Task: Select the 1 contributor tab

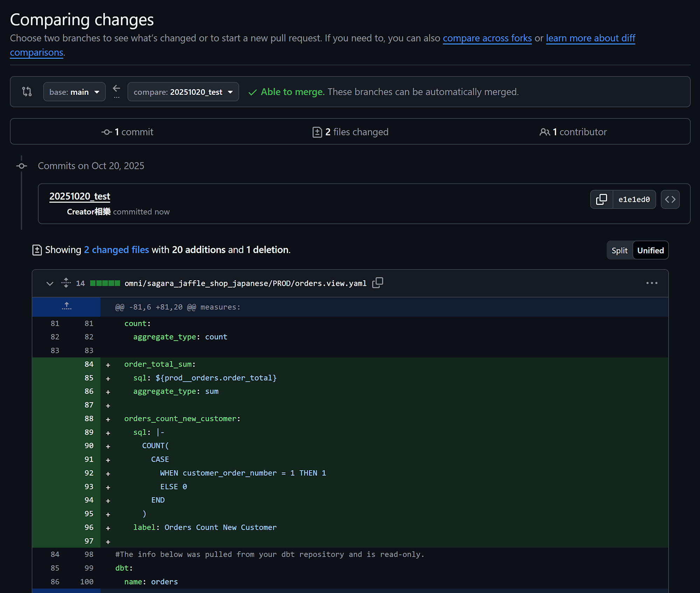Action: [573, 132]
